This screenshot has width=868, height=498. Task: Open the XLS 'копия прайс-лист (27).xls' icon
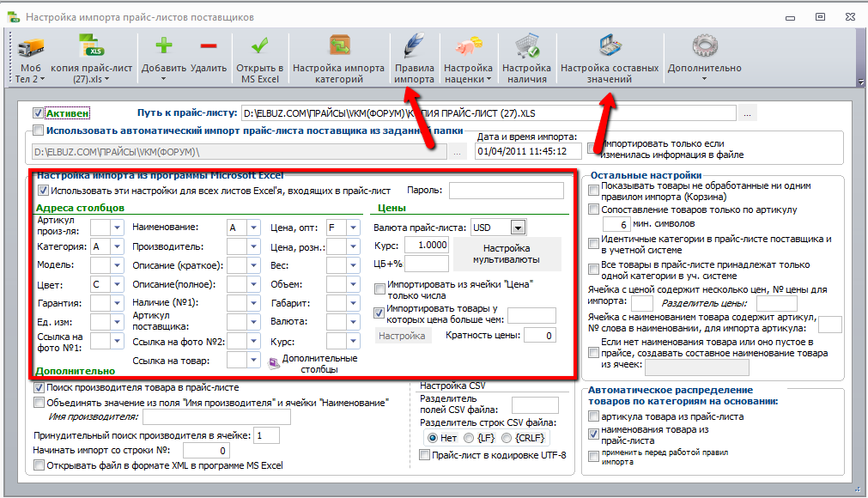pyautogui.click(x=91, y=46)
